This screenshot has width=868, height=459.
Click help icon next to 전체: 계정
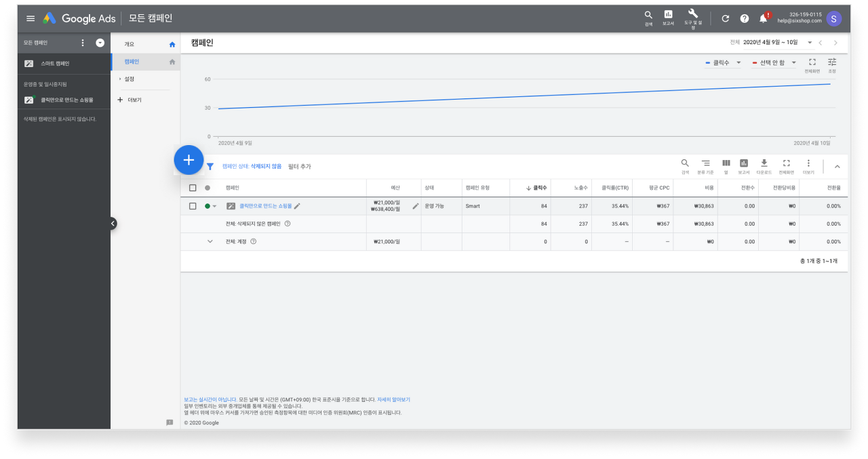pos(254,241)
